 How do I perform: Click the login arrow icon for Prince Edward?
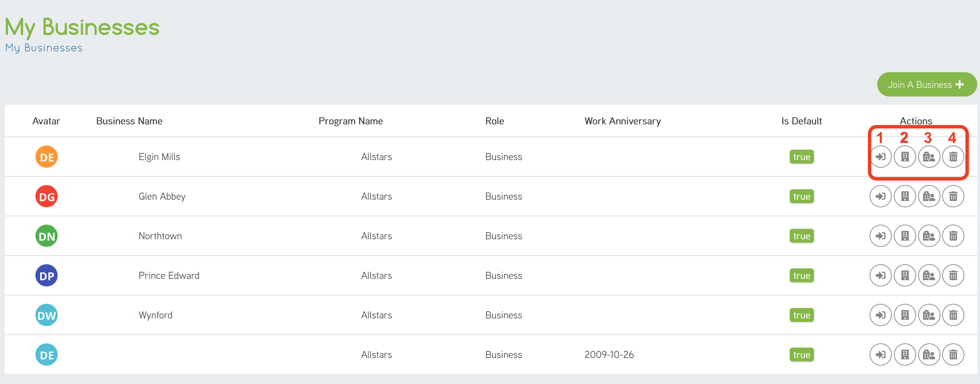tap(880, 275)
